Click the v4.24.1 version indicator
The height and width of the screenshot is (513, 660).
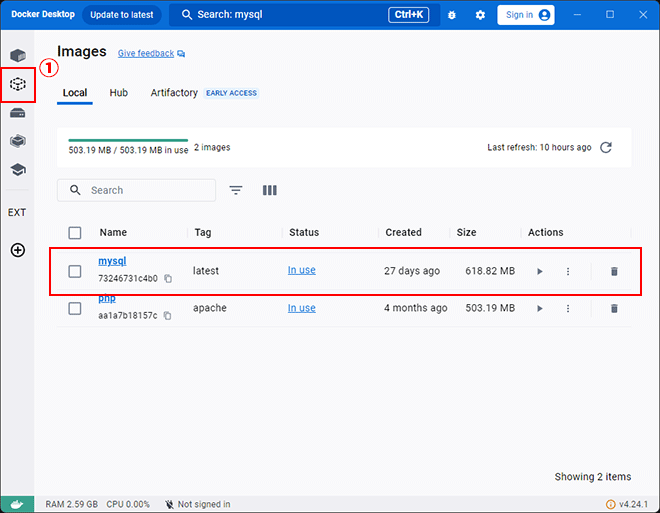pos(627,504)
